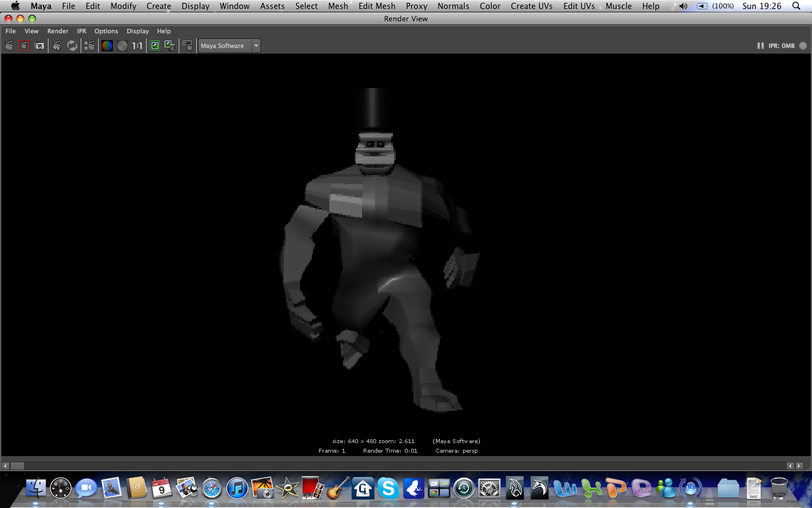Open the Color menu
The width and height of the screenshot is (812, 508).
(x=490, y=6)
